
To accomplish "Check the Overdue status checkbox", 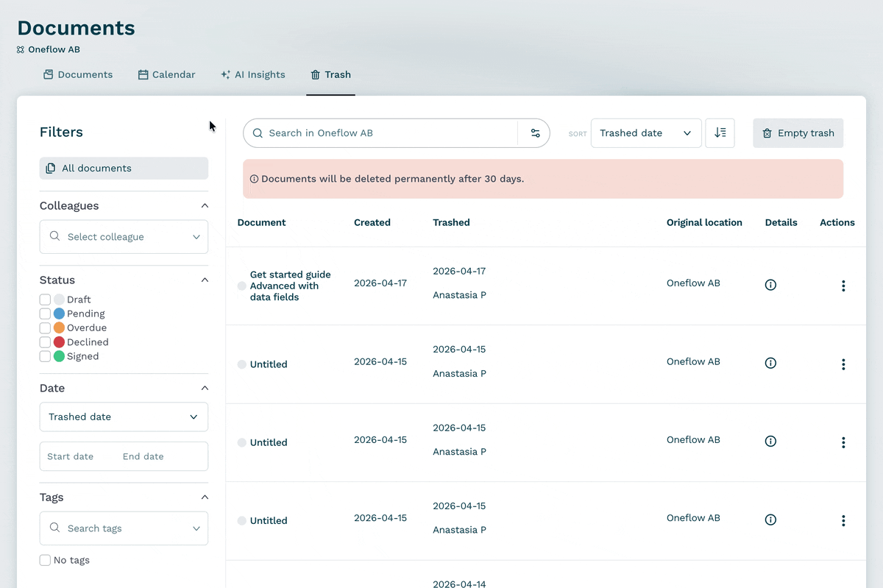I will coord(45,327).
